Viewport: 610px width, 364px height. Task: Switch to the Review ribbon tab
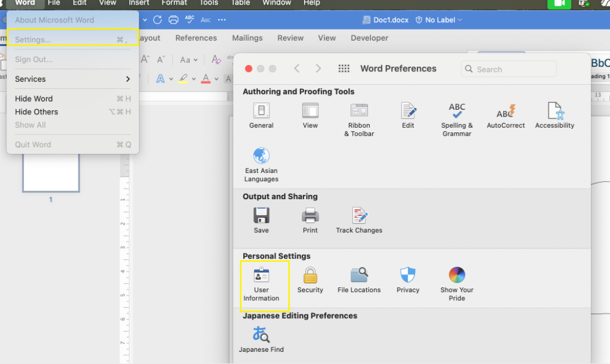(x=290, y=38)
